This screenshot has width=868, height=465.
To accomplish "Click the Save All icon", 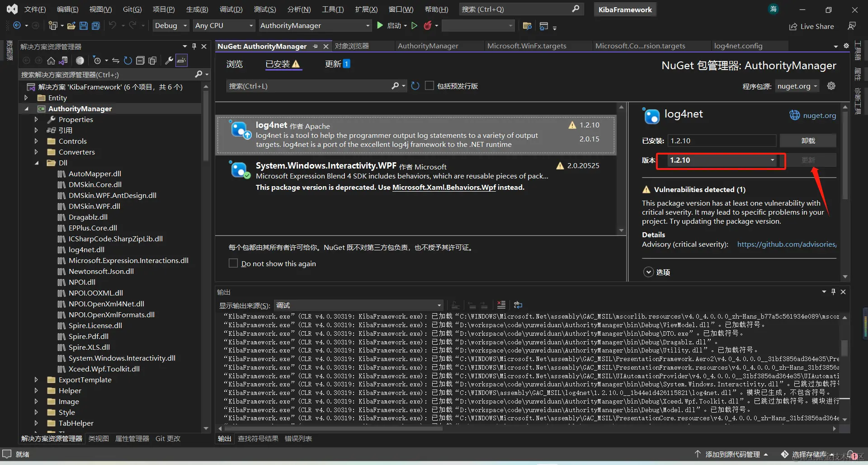I will point(96,26).
